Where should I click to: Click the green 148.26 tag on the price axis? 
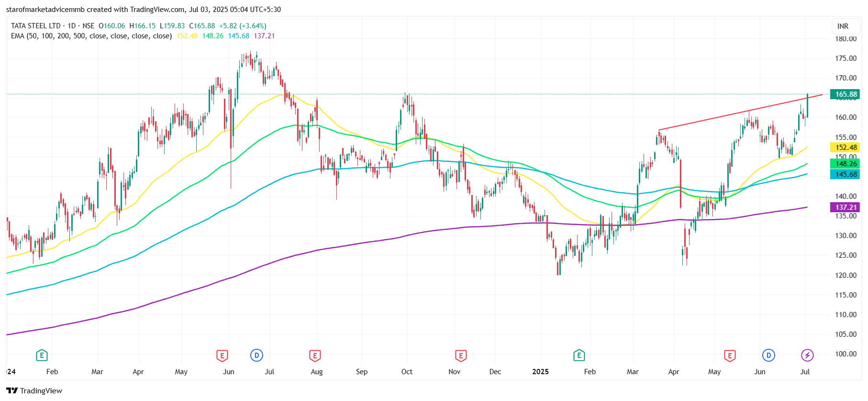[x=846, y=164]
